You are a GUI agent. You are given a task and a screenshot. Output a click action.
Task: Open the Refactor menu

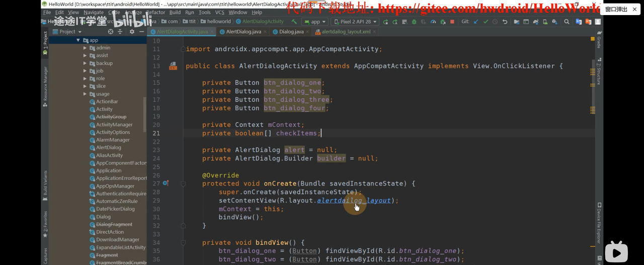pos(155,12)
